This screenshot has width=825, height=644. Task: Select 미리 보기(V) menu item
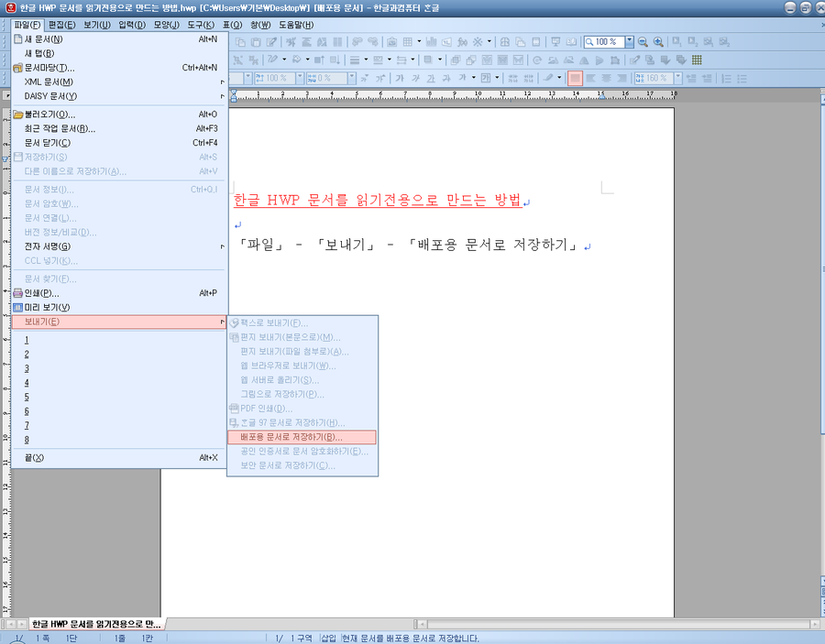click(x=119, y=308)
